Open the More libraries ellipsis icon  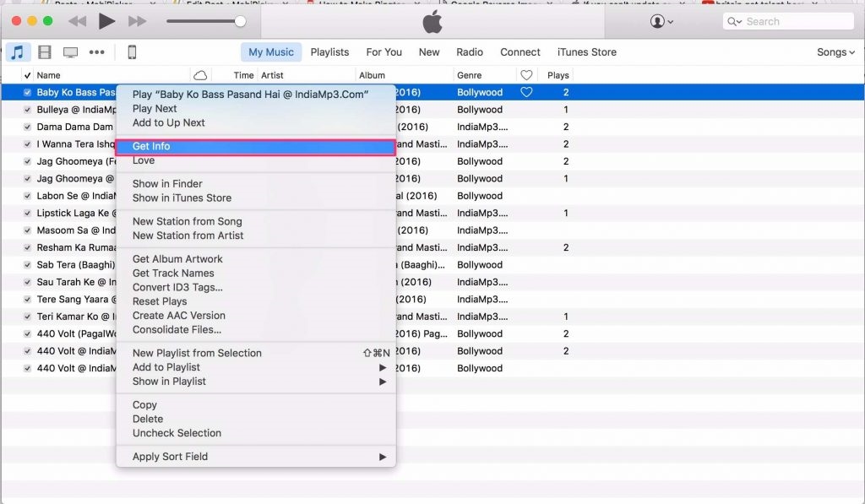[96, 52]
